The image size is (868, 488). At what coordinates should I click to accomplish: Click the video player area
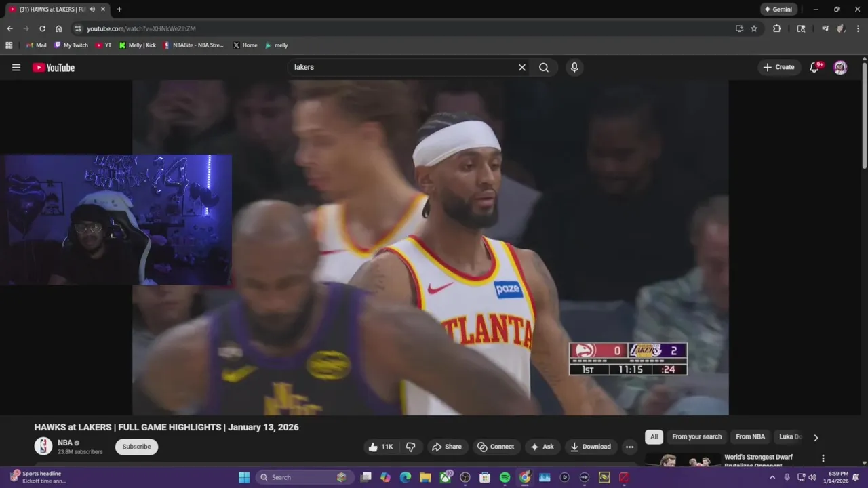[431, 247]
